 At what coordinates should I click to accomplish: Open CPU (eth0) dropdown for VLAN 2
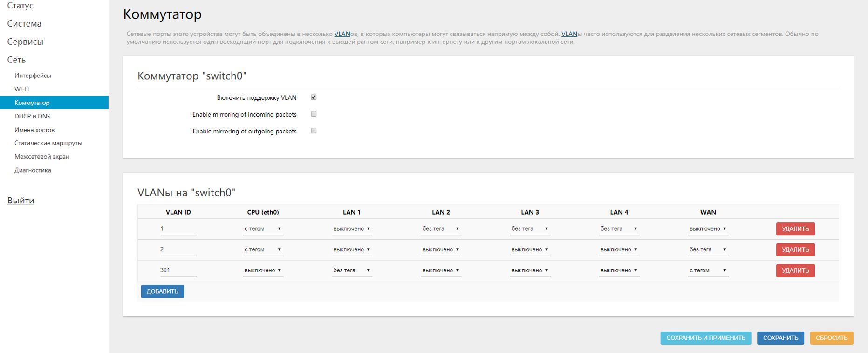coord(263,250)
